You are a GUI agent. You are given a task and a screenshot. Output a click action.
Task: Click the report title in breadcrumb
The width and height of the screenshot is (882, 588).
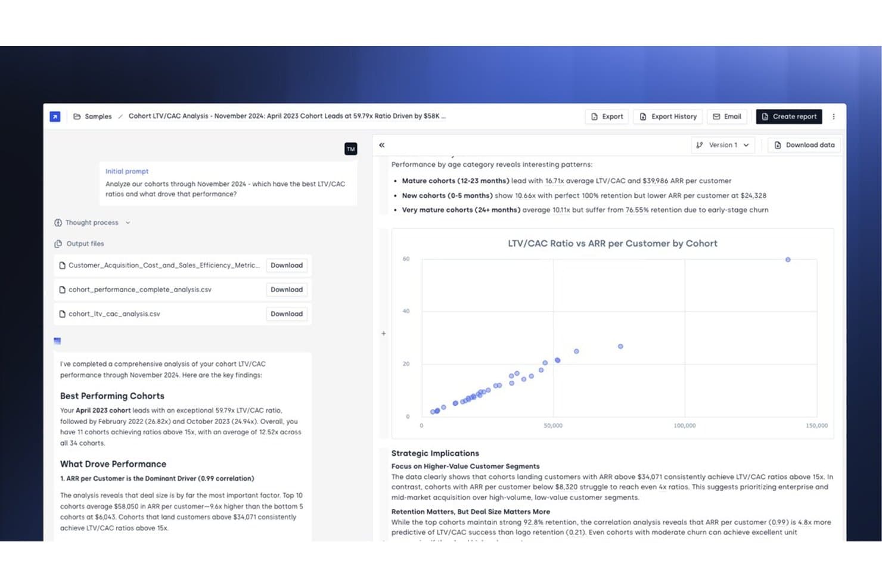pyautogui.click(x=287, y=116)
